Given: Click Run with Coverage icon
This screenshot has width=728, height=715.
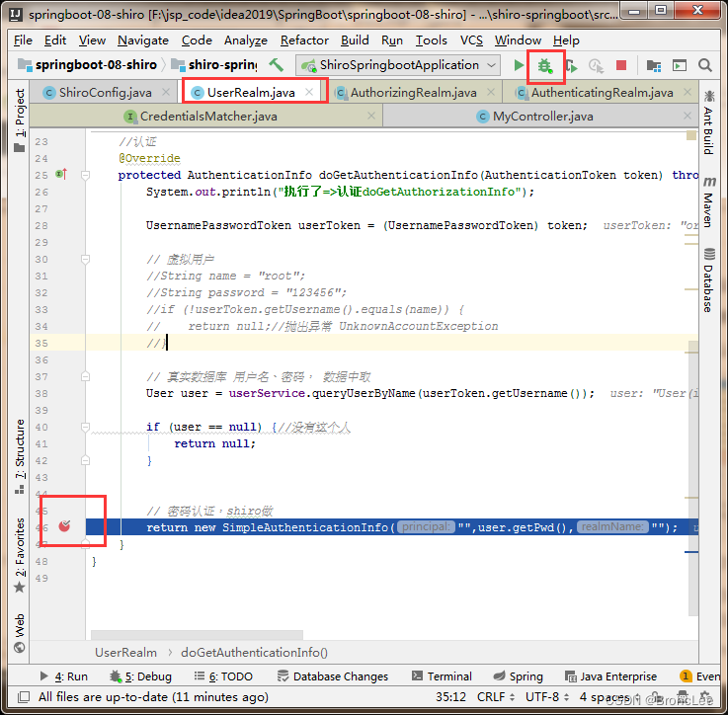Looking at the screenshot, I should pyautogui.click(x=572, y=66).
